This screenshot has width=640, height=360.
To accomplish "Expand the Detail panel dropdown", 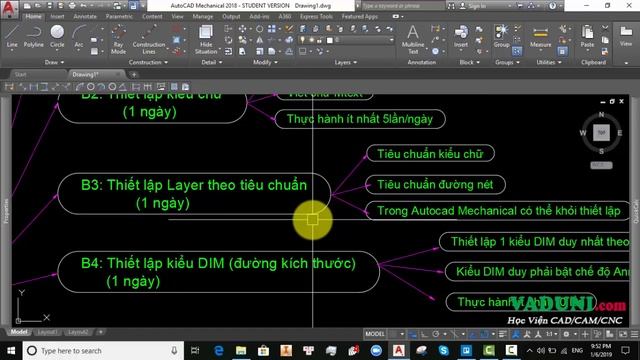I will [211, 62].
